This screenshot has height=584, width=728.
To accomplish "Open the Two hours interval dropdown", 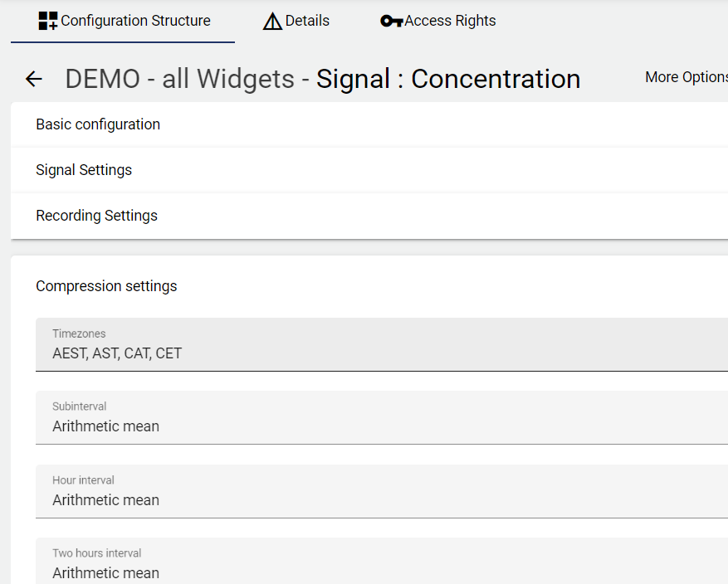I will pyautogui.click(x=382, y=563).
